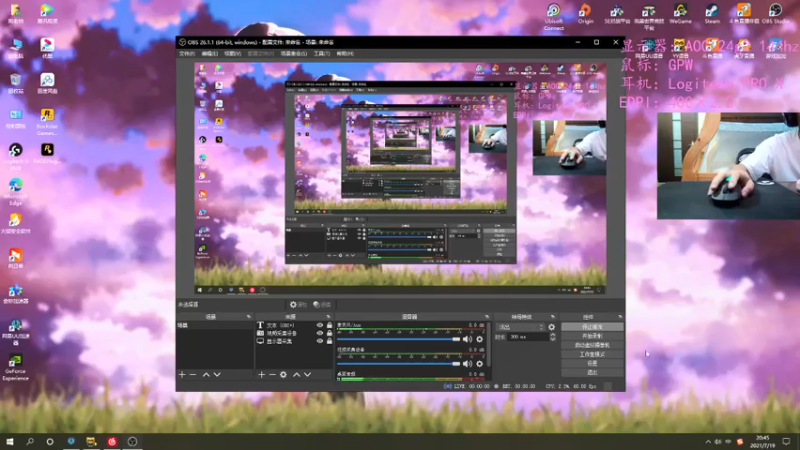Click audio mixer vertical scrollbar

pyautogui.click(x=489, y=344)
